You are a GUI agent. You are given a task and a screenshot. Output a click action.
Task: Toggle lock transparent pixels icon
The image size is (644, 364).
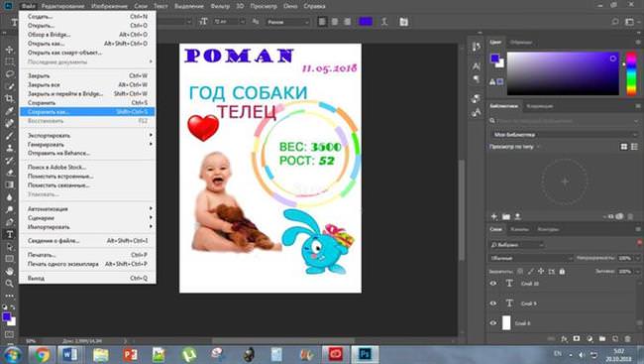(520, 272)
